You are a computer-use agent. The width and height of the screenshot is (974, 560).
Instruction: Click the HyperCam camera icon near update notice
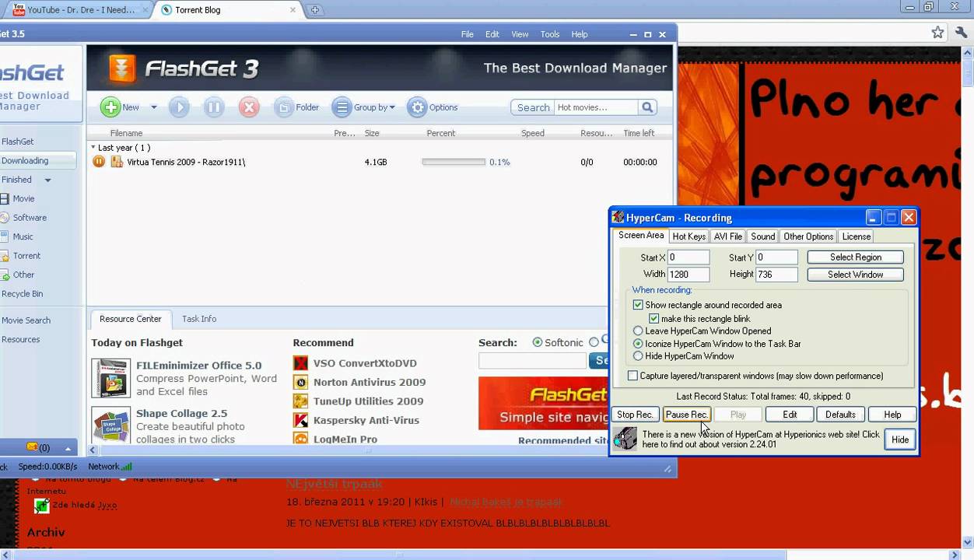625,439
